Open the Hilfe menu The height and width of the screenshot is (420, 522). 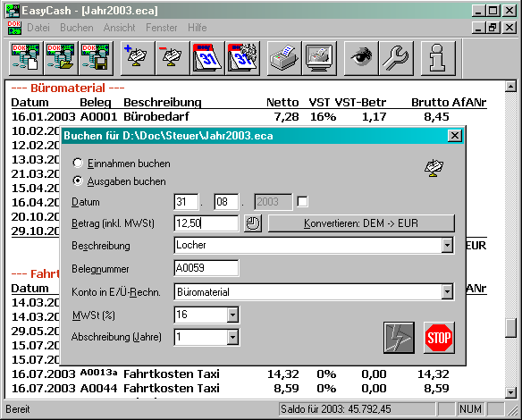(x=197, y=28)
